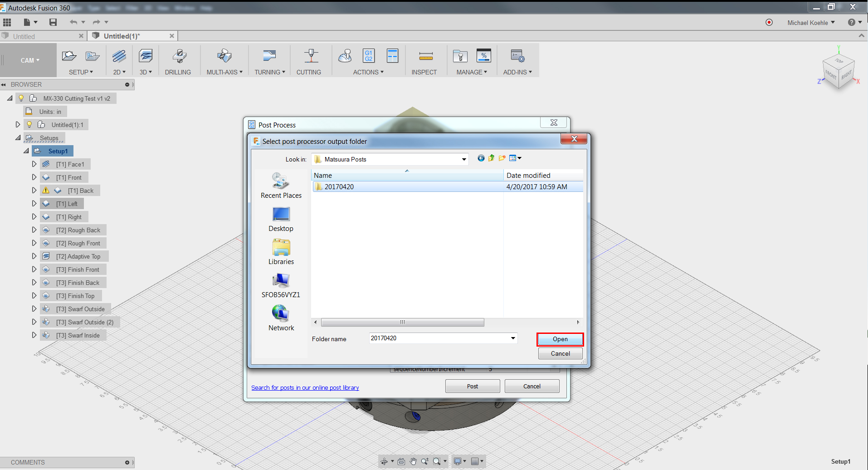Go back to last folder visited
This screenshot has height=470, width=868.
481,158
